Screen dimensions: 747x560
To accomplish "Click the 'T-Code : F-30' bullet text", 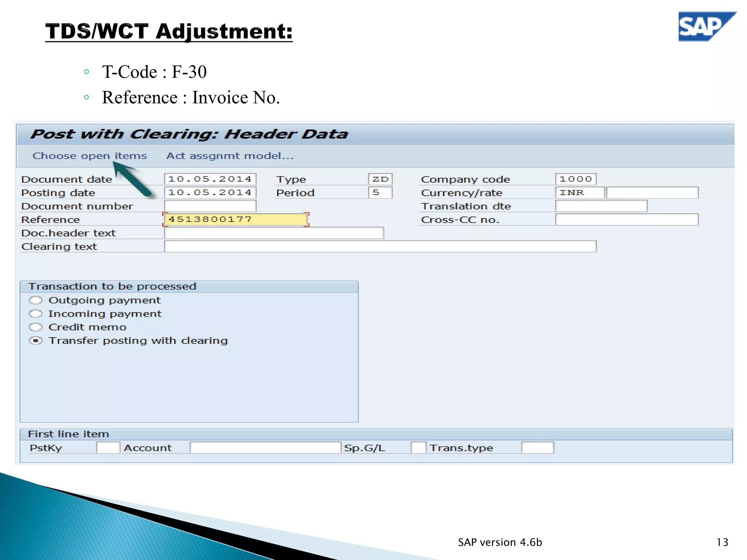I will point(154,72).
